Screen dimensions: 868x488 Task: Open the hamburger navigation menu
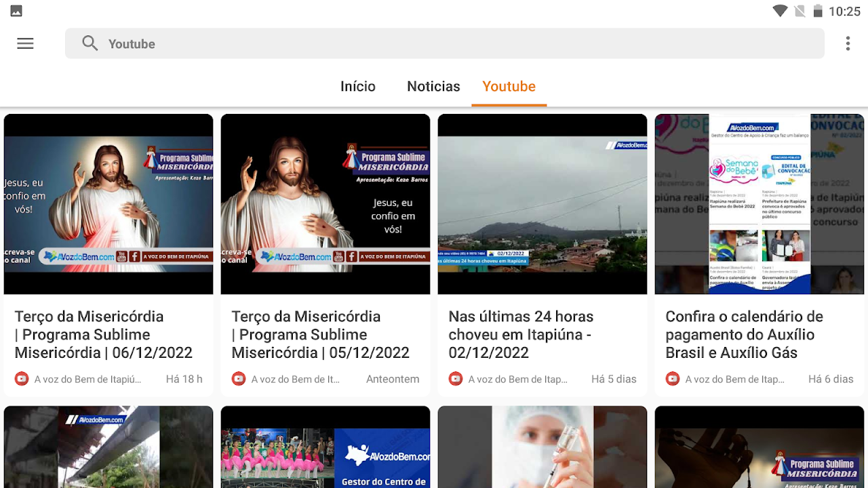[25, 43]
